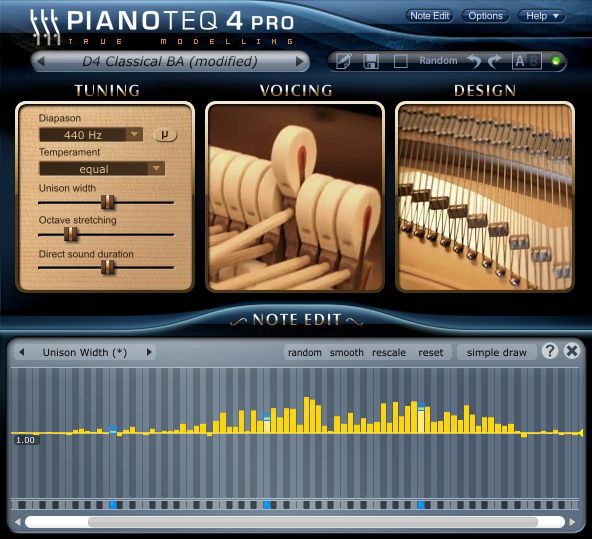Redo change with the right curved arrow
The image size is (592, 539).
point(494,61)
